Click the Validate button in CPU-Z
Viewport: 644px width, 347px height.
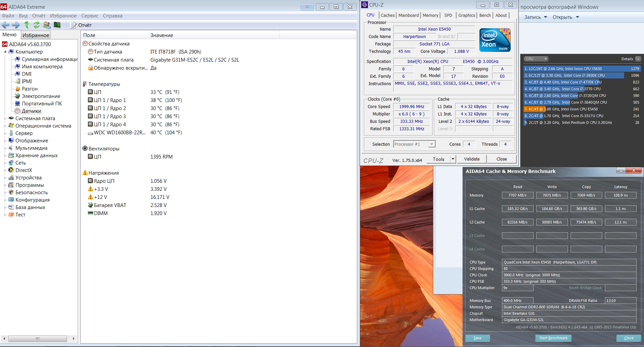(x=472, y=159)
